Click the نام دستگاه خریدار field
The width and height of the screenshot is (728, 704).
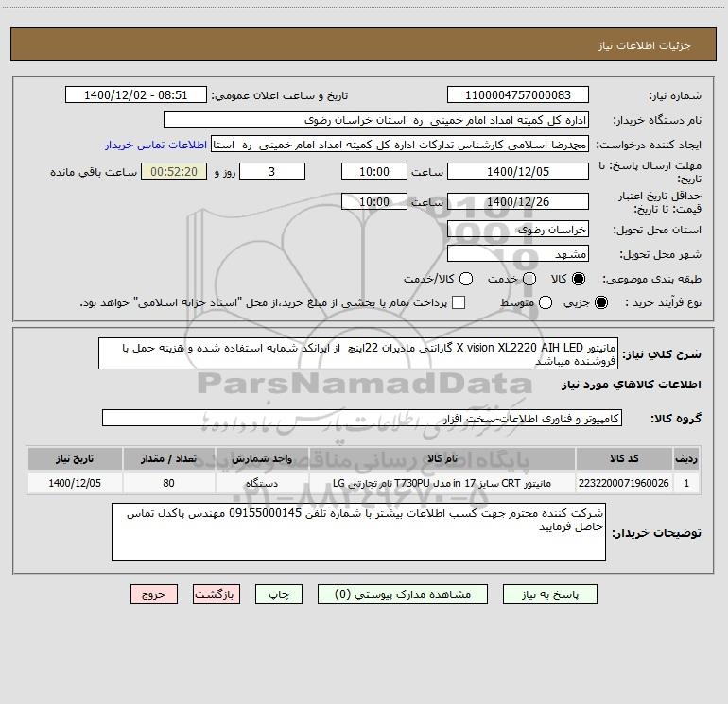376,119
